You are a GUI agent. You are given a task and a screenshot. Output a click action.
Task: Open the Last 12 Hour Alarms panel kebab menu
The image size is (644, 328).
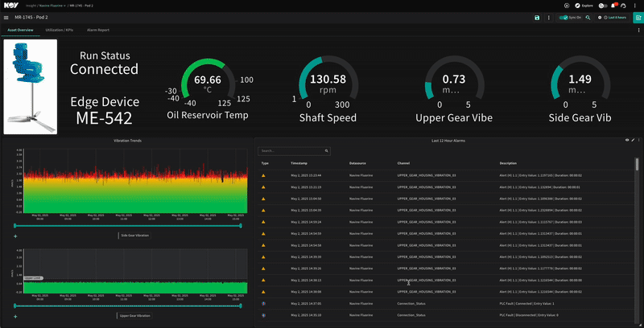[x=638, y=140]
